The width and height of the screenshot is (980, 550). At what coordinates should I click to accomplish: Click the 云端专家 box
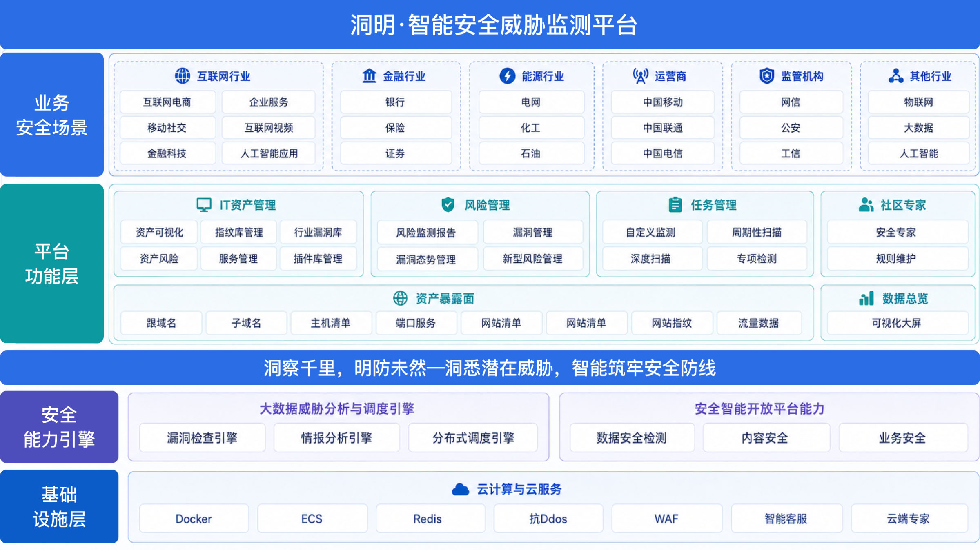click(909, 518)
